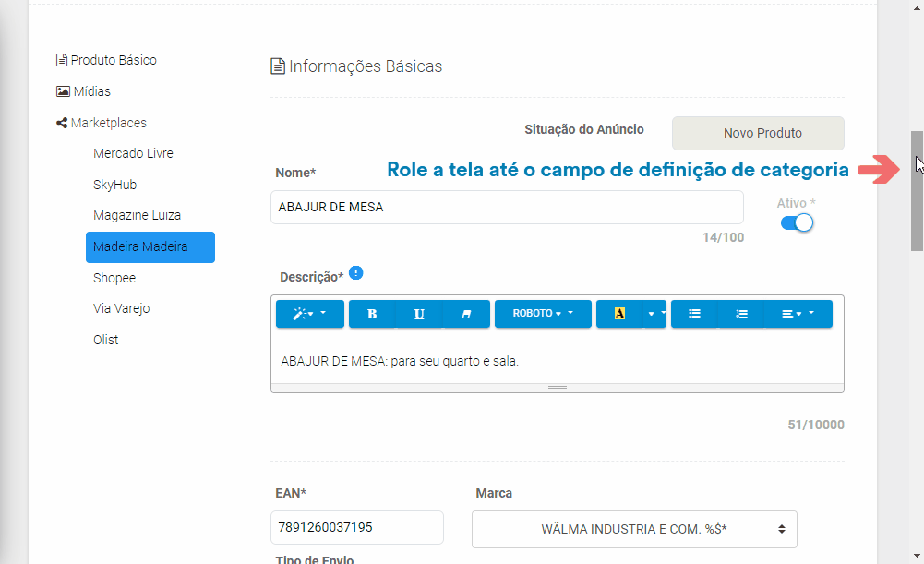Switch to the Shopee marketplace
This screenshot has height=564, width=924.
[114, 278]
